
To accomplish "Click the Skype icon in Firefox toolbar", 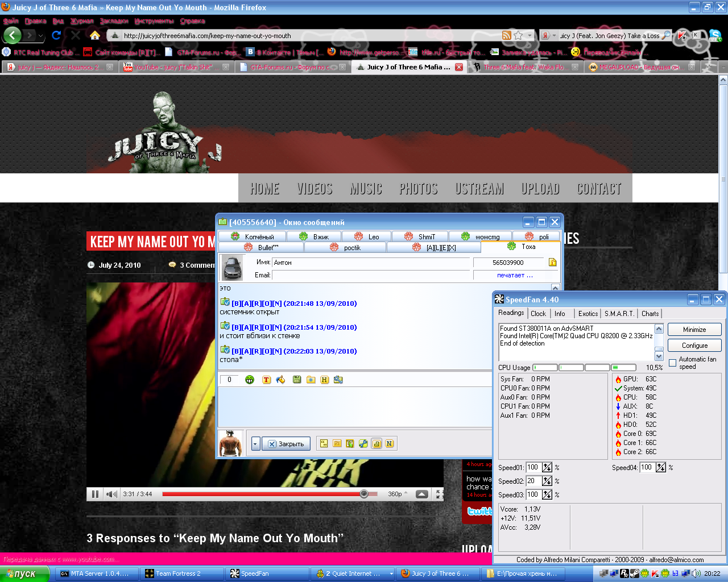I will pyautogui.click(x=715, y=35).
